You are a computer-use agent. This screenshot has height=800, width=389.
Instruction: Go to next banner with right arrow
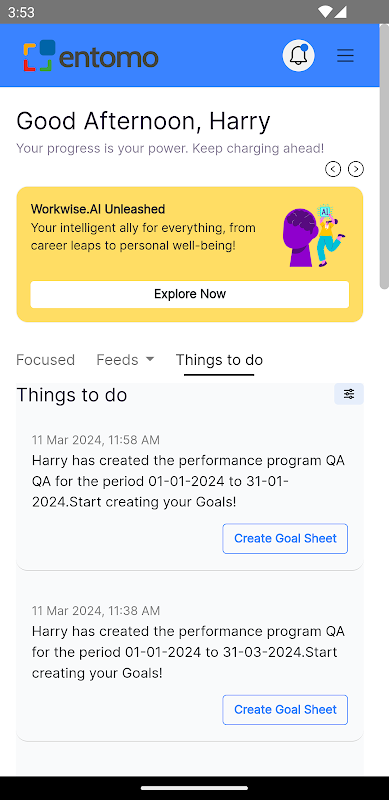(356, 169)
